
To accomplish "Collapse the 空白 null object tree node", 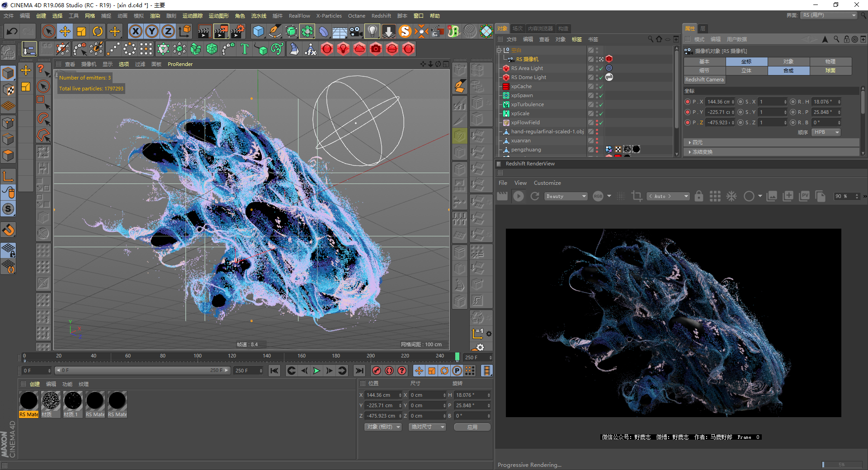I will tap(500, 50).
